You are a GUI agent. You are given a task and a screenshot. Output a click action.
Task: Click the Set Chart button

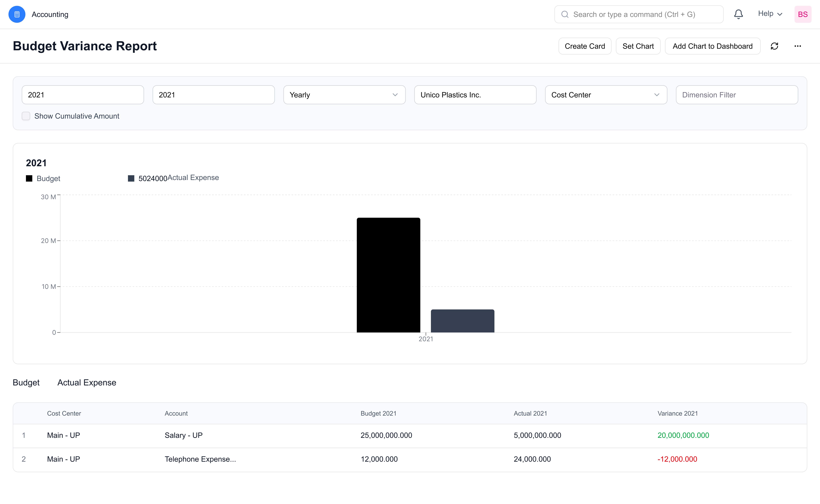pyautogui.click(x=638, y=46)
